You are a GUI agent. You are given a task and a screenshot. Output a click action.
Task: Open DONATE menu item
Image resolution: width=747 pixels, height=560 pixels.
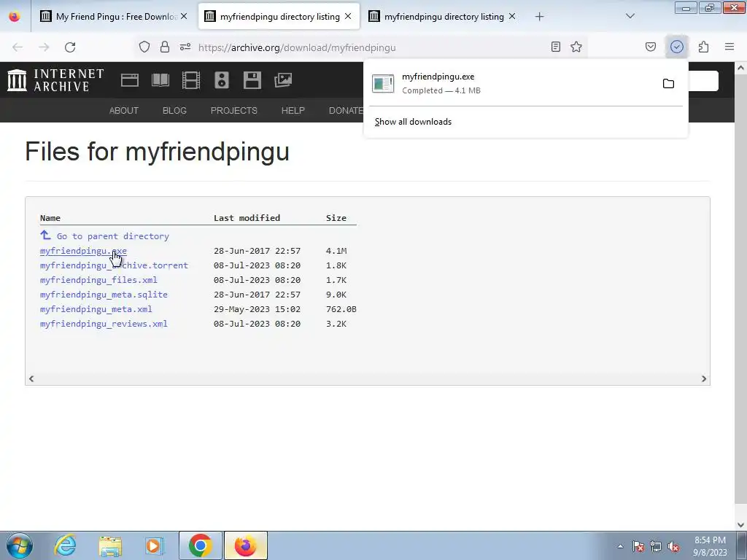(x=346, y=111)
